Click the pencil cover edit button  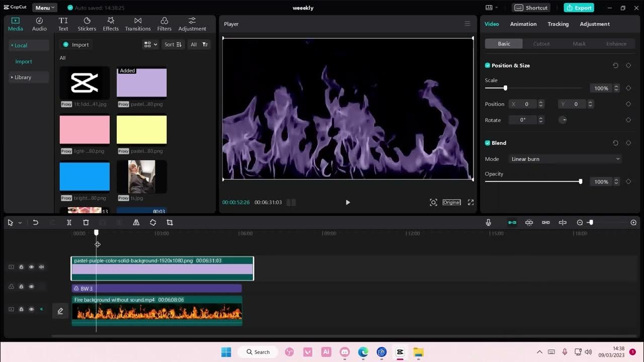[x=60, y=311]
